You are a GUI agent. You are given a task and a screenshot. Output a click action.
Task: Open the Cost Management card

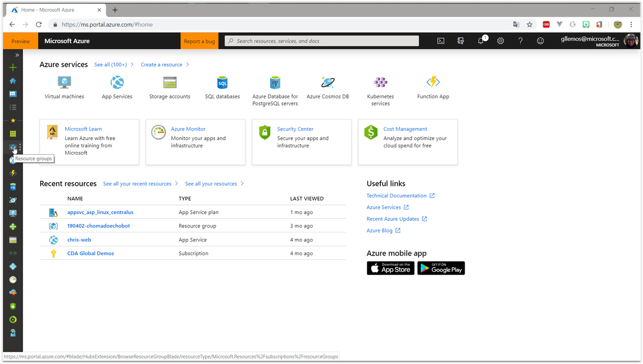[x=408, y=142]
